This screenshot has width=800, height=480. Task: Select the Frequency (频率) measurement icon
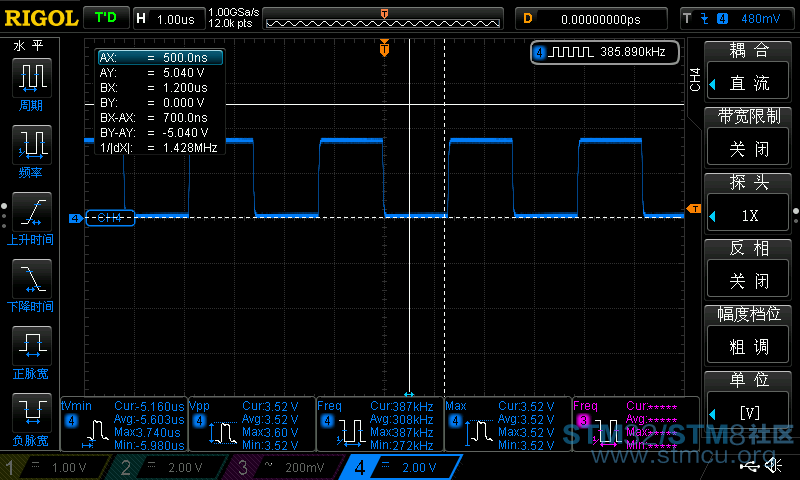pyautogui.click(x=32, y=144)
